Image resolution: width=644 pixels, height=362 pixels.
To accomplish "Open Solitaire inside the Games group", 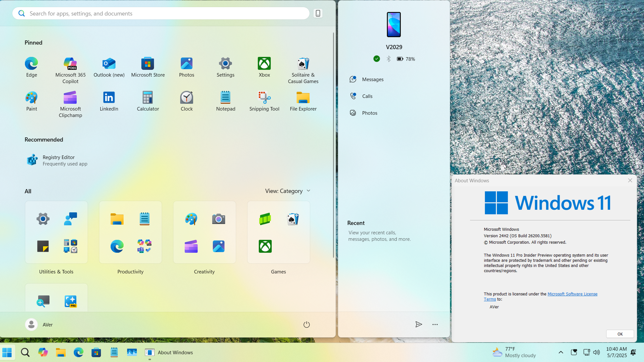I will pyautogui.click(x=293, y=219).
